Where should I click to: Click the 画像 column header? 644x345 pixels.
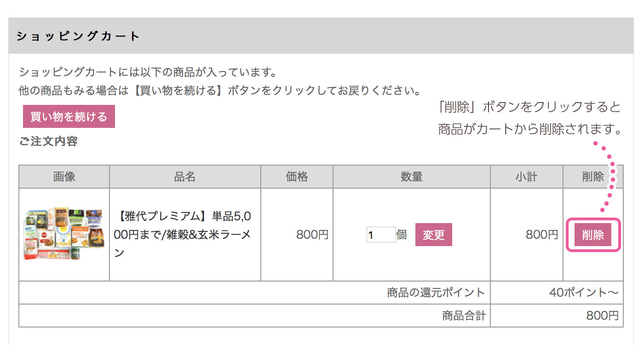point(64,177)
